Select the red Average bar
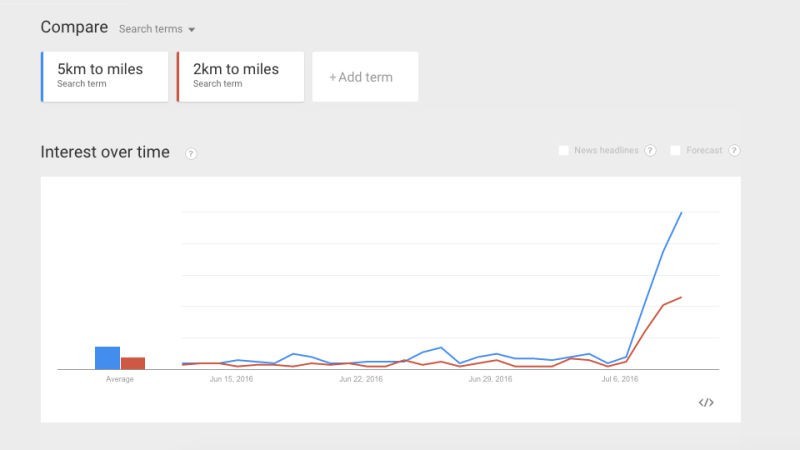The width and height of the screenshot is (800, 450). pyautogui.click(x=133, y=363)
